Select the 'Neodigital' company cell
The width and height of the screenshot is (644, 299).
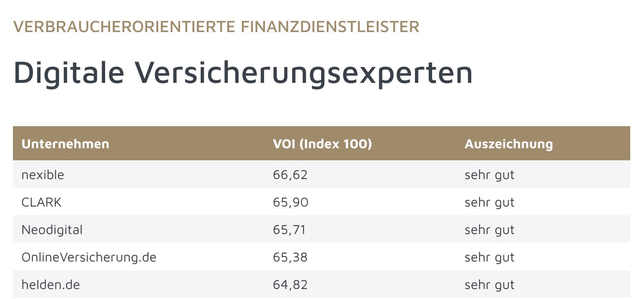point(52,229)
